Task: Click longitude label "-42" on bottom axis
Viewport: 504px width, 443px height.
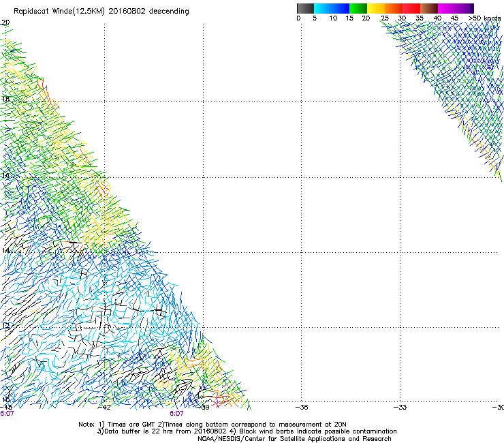Action: [x=104, y=408]
